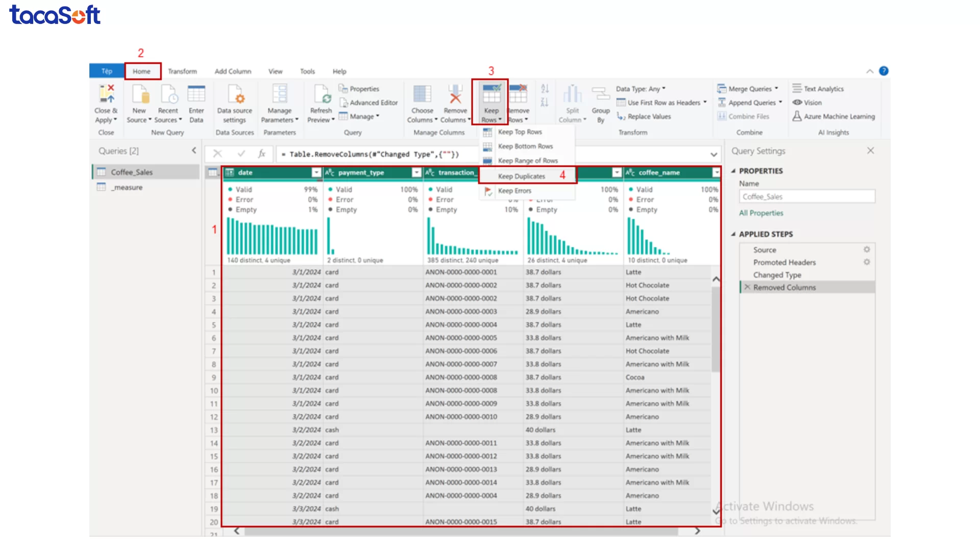Open the date column filter dropdown
980x551 pixels.
(316, 172)
